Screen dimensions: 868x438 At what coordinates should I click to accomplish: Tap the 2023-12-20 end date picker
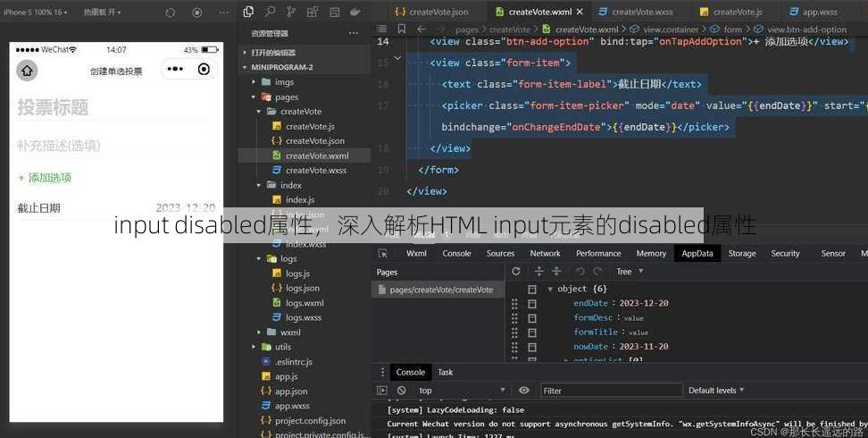pos(186,208)
